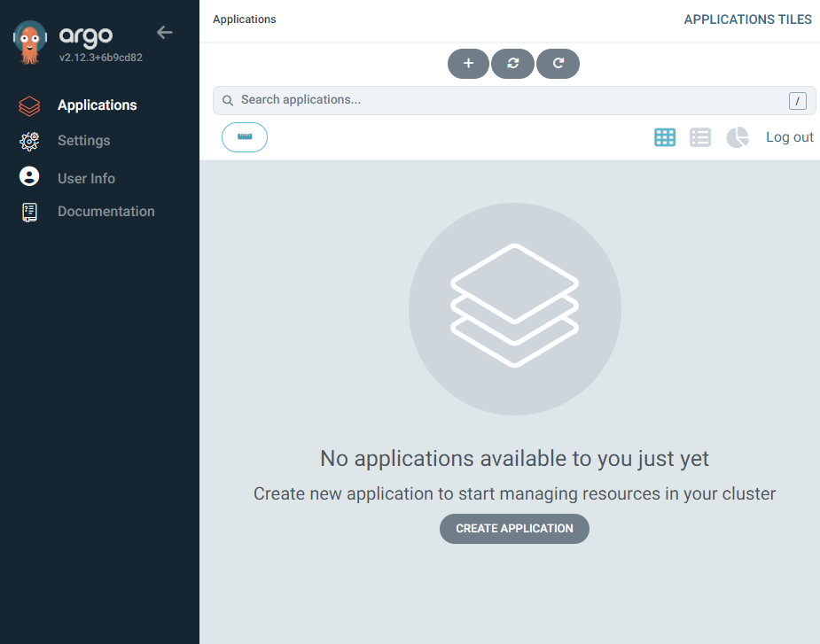Click the version text v2.12.3+6b9cd82
The width and height of the screenshot is (820, 644).
coord(101,58)
